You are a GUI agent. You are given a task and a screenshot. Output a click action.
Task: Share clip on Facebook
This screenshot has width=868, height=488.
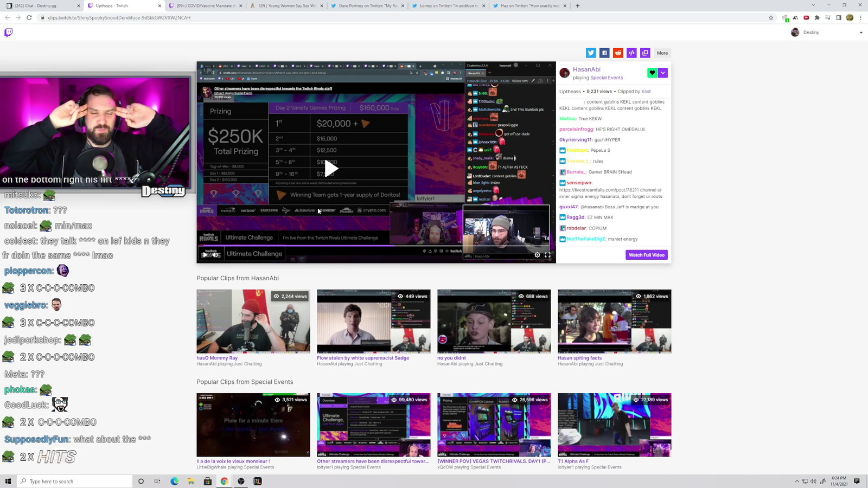(x=604, y=53)
